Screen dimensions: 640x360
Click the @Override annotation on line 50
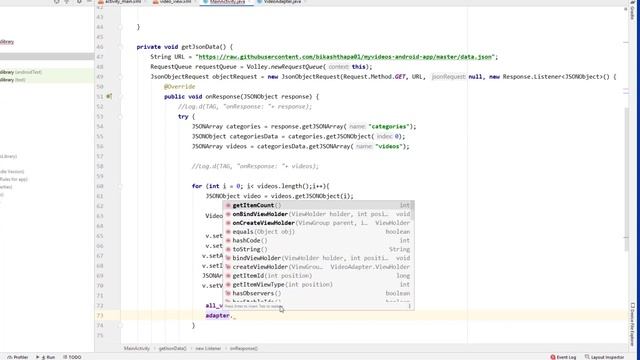coord(180,87)
